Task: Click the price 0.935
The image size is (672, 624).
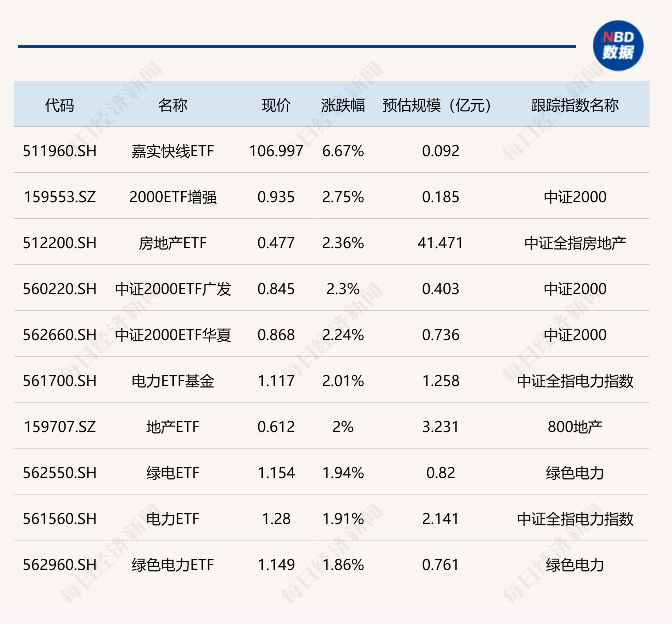Action: tap(276, 197)
